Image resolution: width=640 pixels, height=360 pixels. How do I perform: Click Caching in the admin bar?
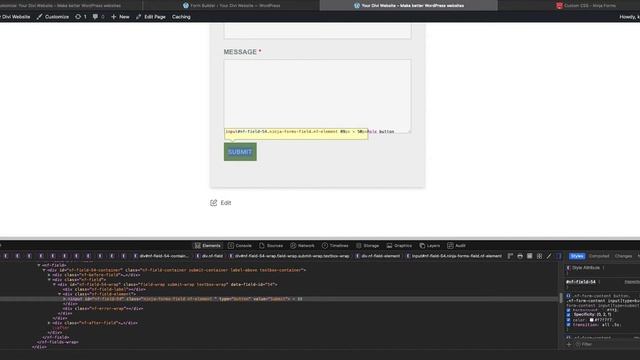point(181,17)
